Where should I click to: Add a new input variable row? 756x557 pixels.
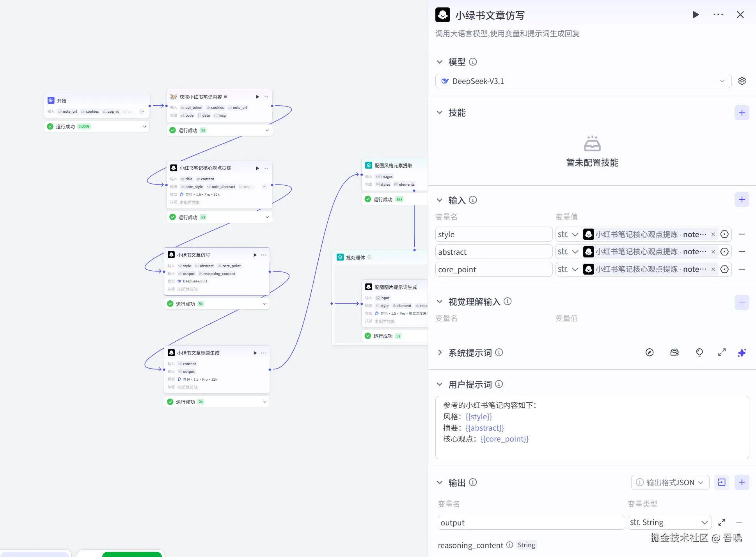[742, 200]
